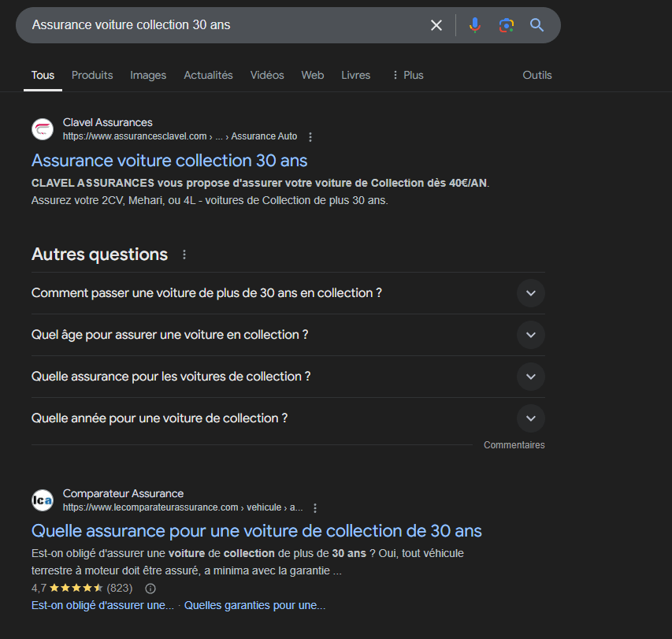Clear the search field with the X icon

(436, 25)
